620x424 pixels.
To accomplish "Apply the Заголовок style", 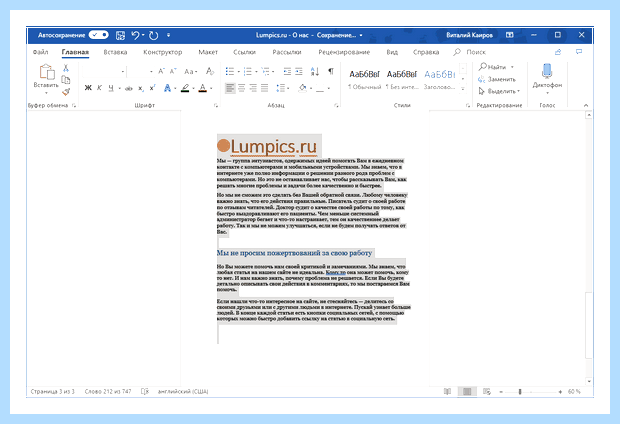I will point(439,80).
